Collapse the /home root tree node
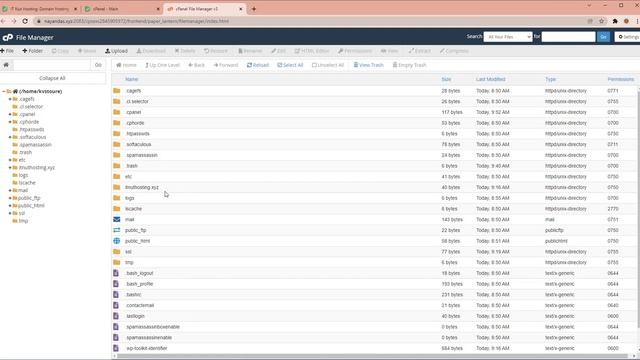 4,91
